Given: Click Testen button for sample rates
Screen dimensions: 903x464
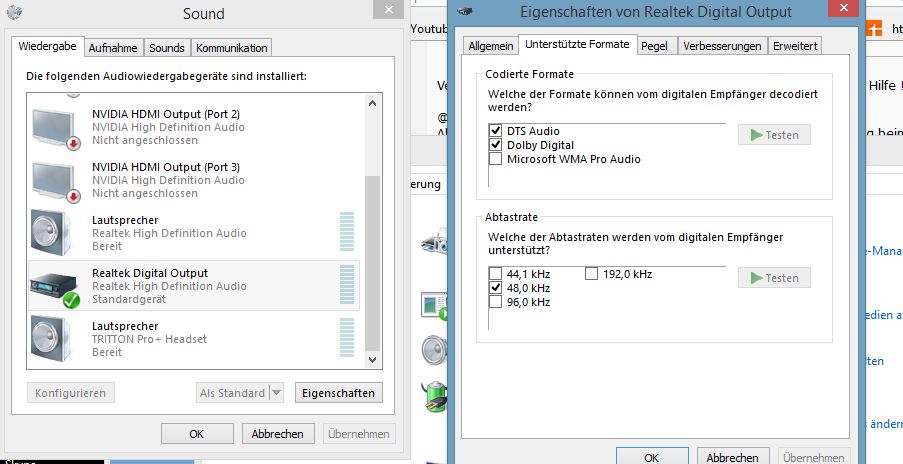Looking at the screenshot, I should click(775, 277).
